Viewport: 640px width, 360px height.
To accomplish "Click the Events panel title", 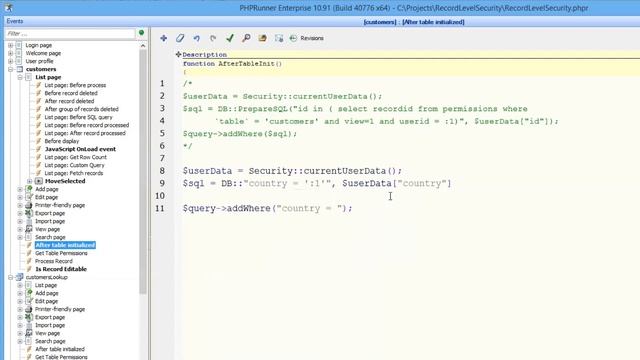I will click(x=15, y=21).
